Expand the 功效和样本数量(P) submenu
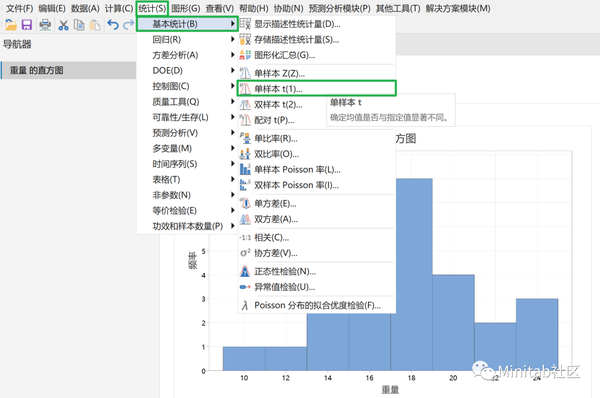Screen dimensions: 600x398 (188, 226)
